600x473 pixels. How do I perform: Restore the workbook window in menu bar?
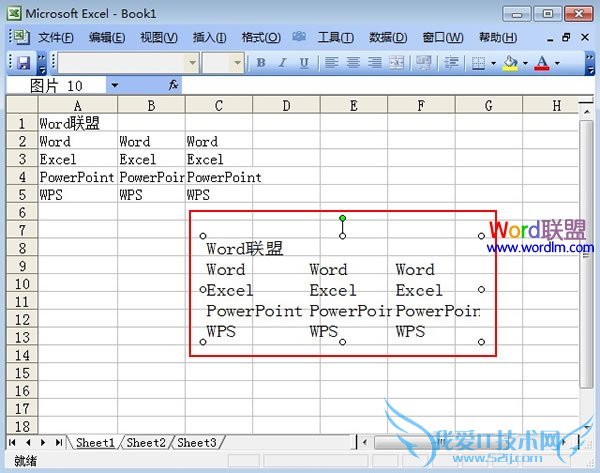(x=566, y=37)
